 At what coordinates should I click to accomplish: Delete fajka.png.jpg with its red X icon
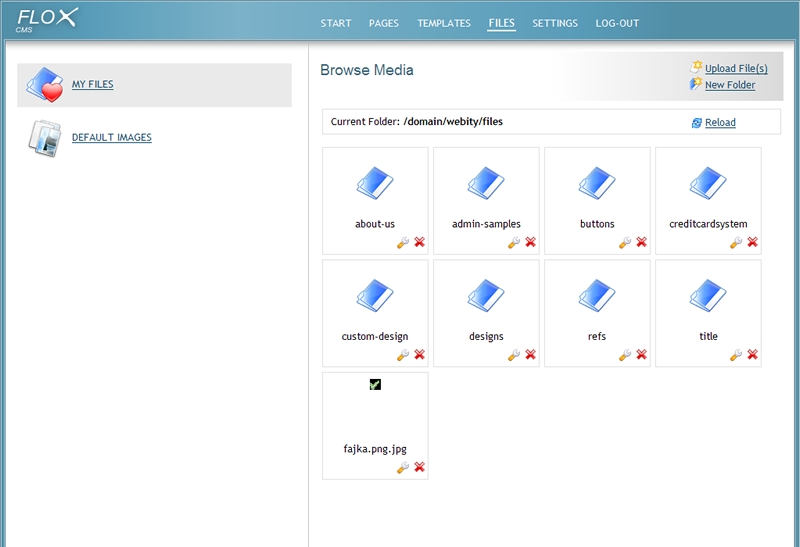click(419, 467)
